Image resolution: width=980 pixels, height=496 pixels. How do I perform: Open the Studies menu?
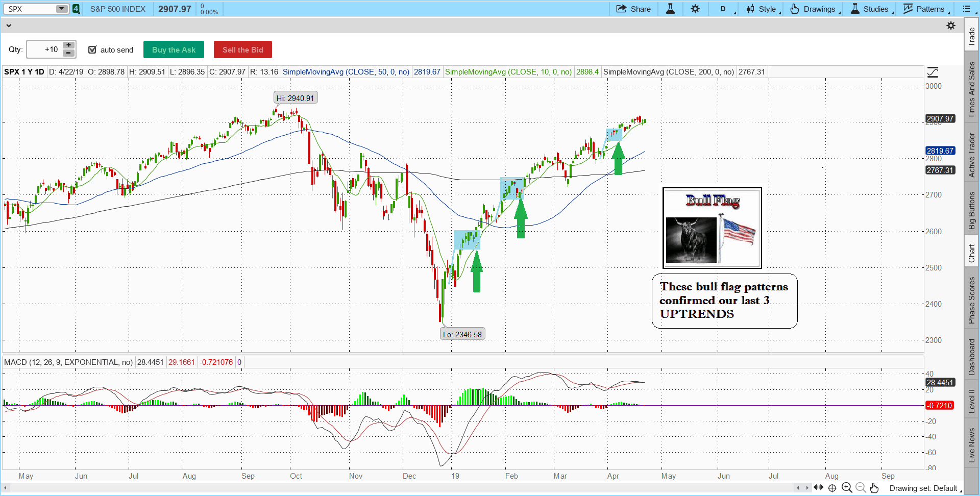point(871,9)
